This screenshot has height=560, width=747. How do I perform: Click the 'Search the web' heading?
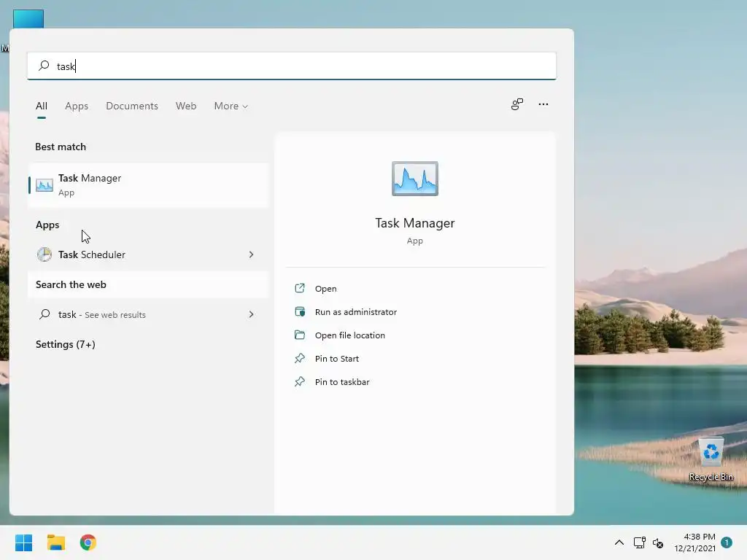pos(71,285)
